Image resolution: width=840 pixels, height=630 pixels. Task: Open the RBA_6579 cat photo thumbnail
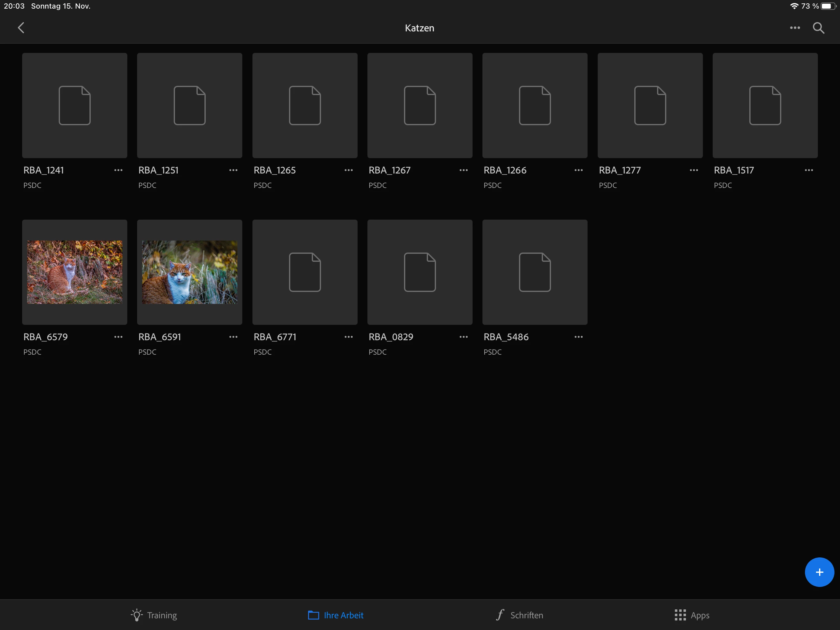point(74,272)
